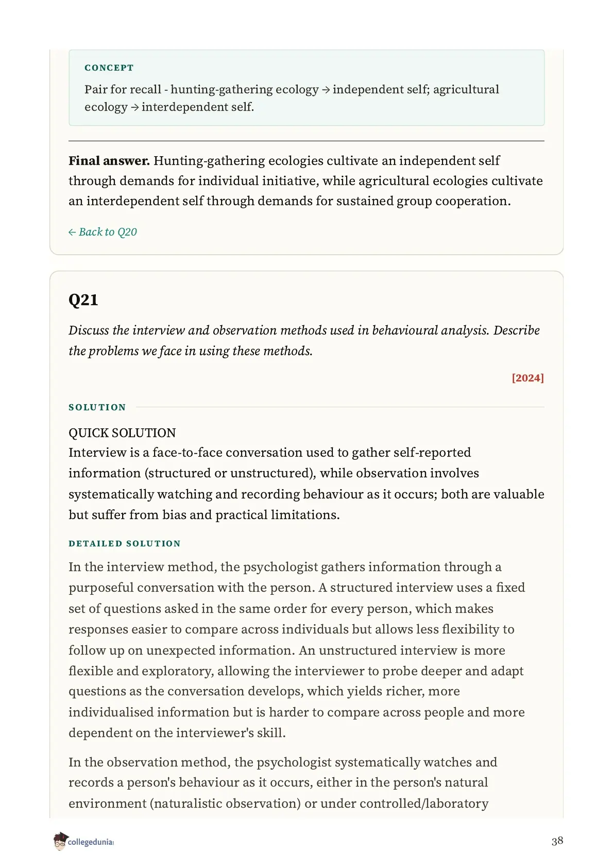The image size is (613, 868).
Task: Click the Back to Q20 link
Action: [x=103, y=232]
